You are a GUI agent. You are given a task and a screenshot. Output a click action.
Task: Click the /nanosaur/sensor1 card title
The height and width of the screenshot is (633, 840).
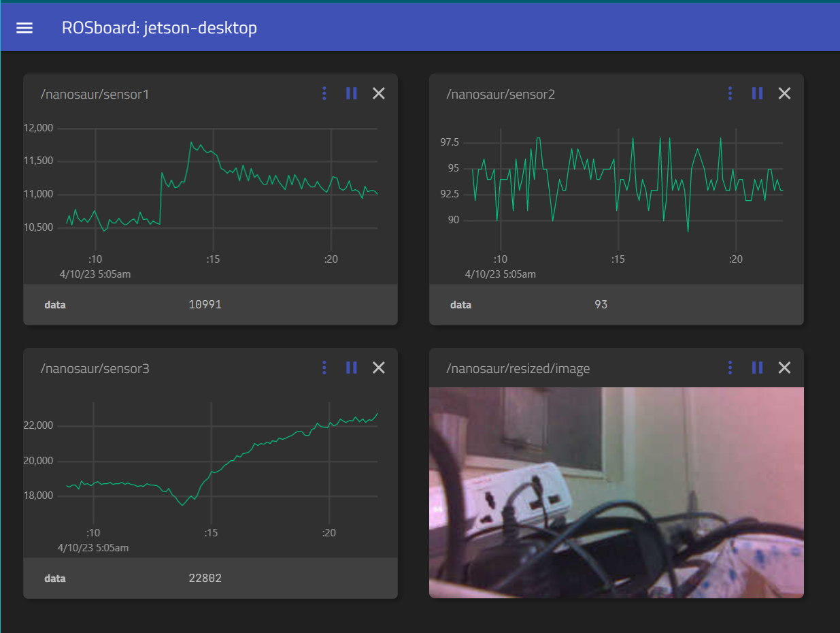click(x=95, y=94)
